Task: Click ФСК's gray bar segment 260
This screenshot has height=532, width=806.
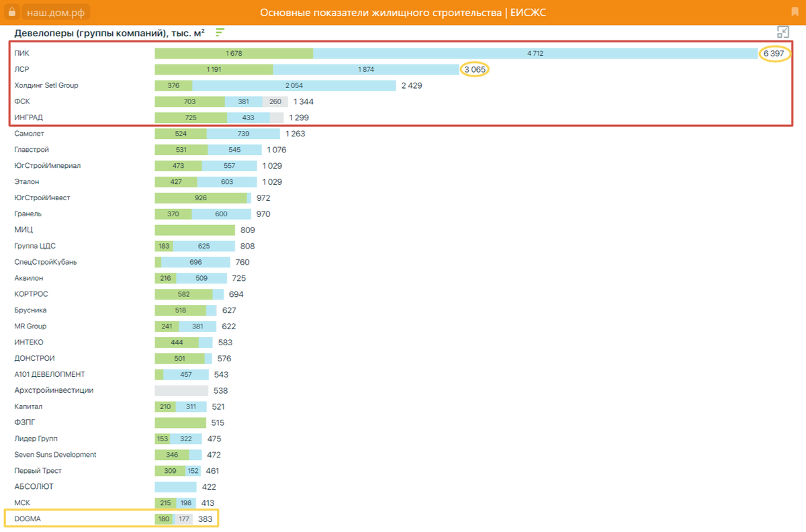Action: coord(275,101)
